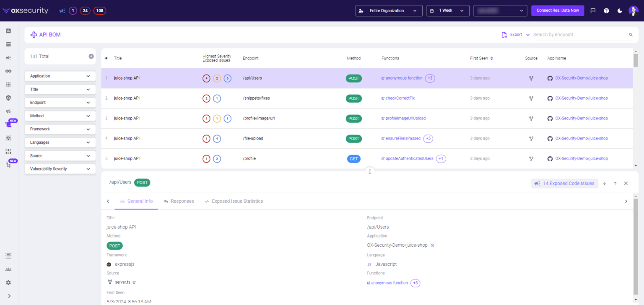Click the megaphone alerts icon in the sidebar
644x305 pixels.
point(8,58)
